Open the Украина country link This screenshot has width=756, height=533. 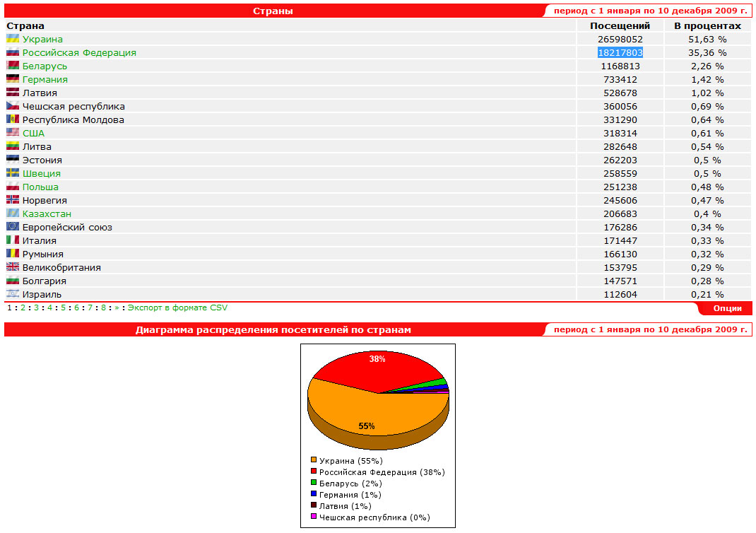[x=42, y=39]
